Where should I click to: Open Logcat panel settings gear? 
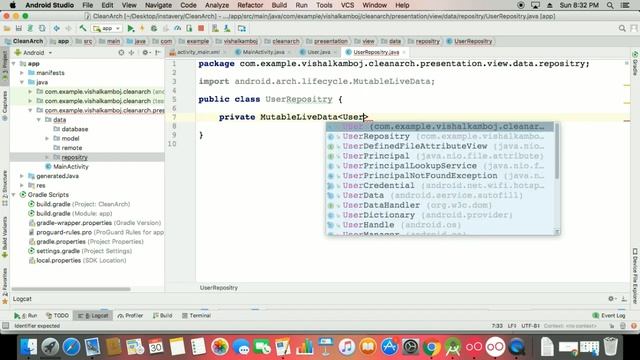tap(611, 299)
